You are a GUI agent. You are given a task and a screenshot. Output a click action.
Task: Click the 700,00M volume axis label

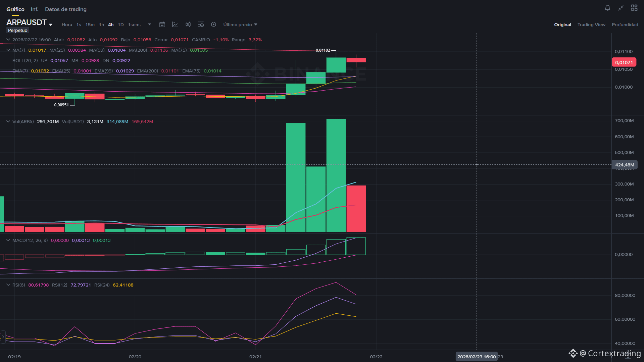(624, 120)
